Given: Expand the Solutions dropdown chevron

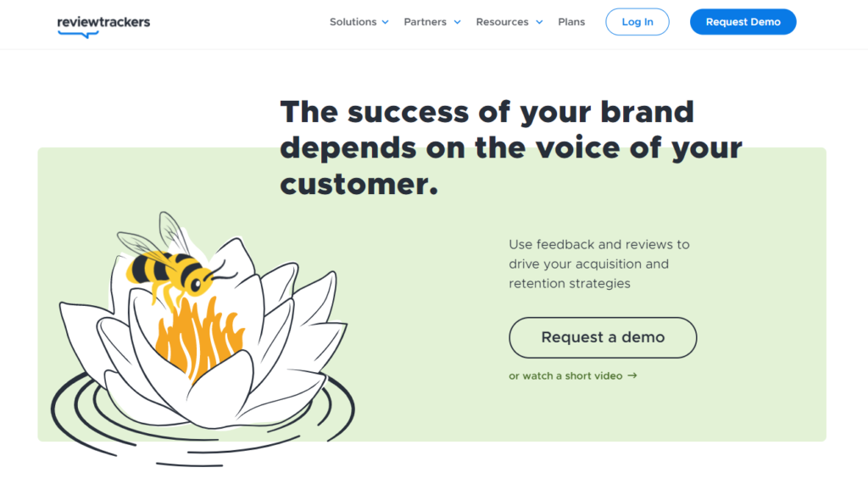Looking at the screenshot, I should [x=386, y=22].
